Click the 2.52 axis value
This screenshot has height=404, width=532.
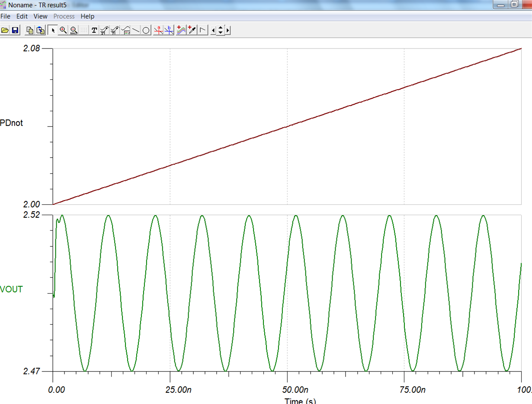tap(32, 215)
